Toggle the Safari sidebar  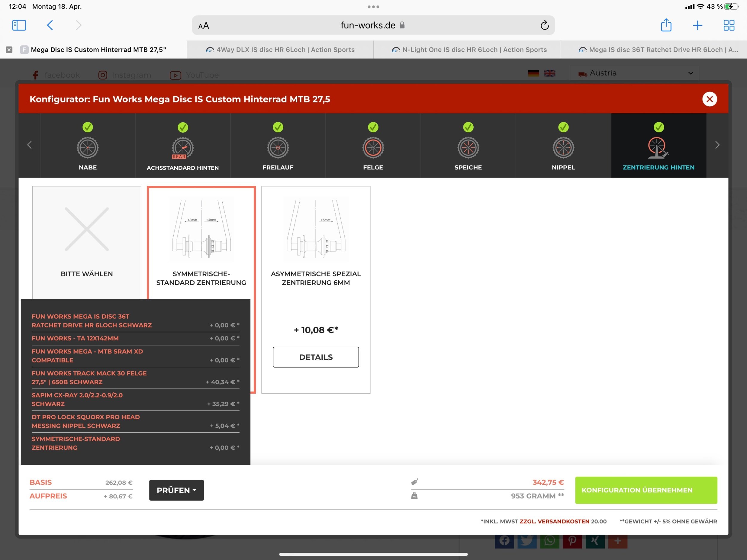click(x=19, y=25)
